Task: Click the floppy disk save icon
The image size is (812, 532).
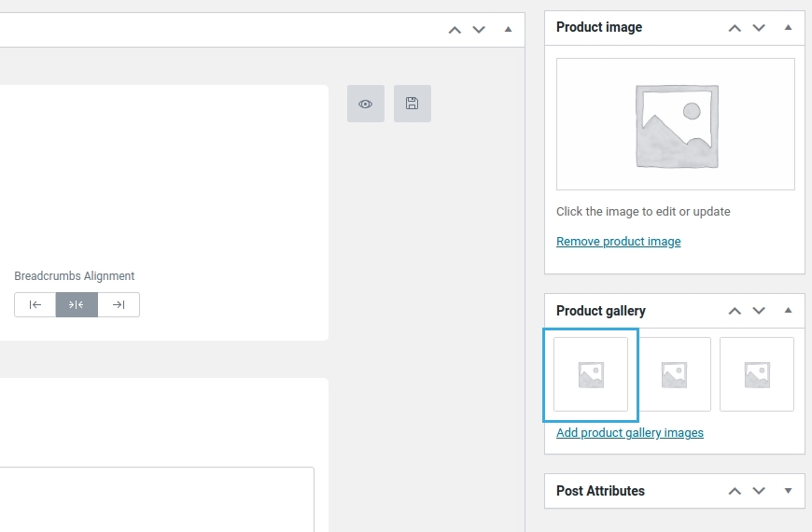Action: click(x=412, y=104)
